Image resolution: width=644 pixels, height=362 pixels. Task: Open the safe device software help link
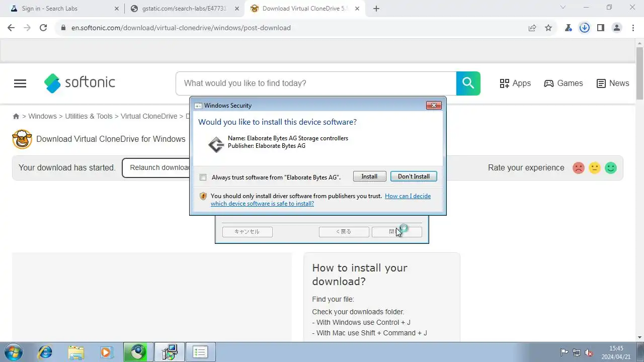(320, 200)
